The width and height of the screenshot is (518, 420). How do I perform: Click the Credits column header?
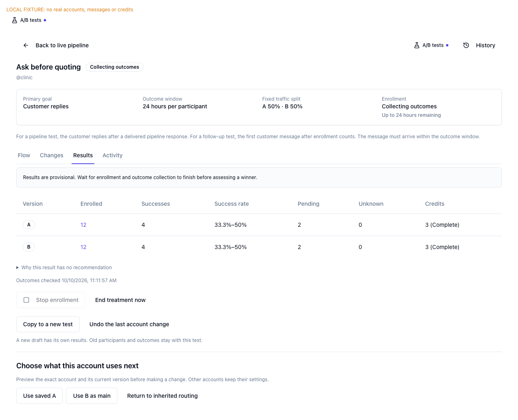[435, 204]
